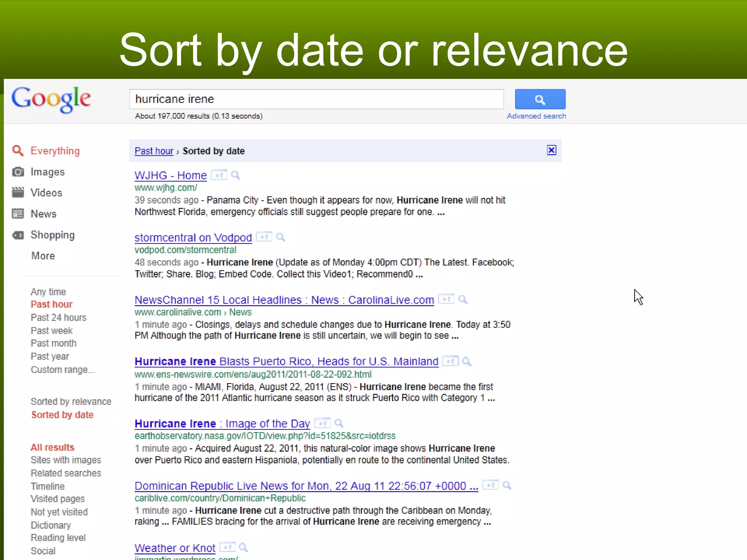Viewport: 747px width, 560px height.
Task: Select Any time filter
Action: [48, 292]
